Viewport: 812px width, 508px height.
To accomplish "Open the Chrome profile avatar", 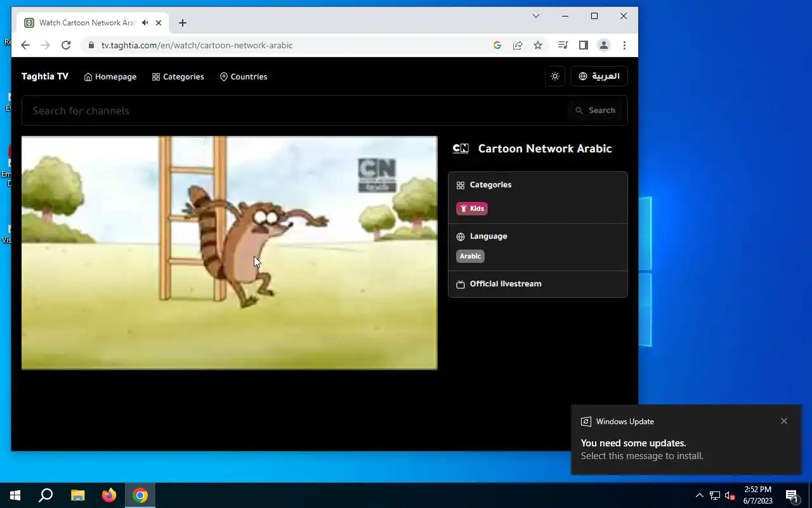I will click(x=604, y=45).
